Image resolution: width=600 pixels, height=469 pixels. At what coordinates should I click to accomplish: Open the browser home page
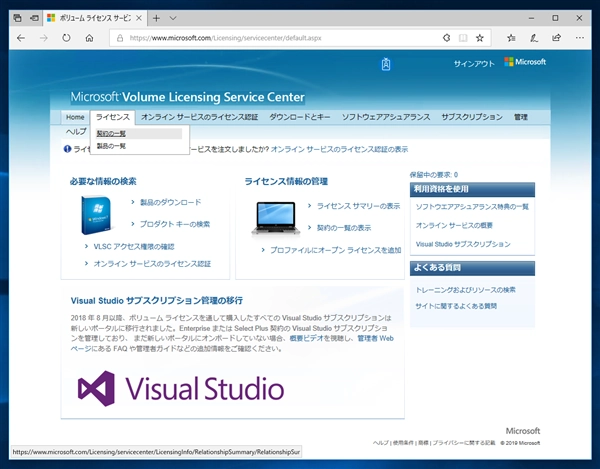click(89, 38)
